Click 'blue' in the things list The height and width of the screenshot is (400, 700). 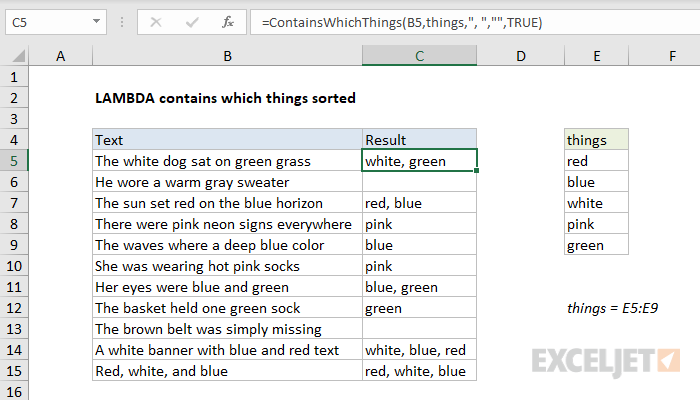point(596,182)
